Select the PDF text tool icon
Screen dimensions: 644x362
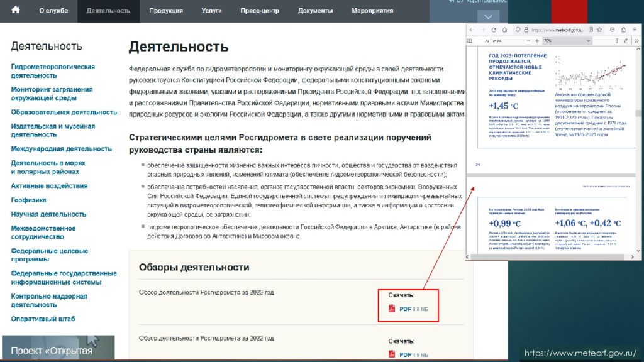pos(617,41)
